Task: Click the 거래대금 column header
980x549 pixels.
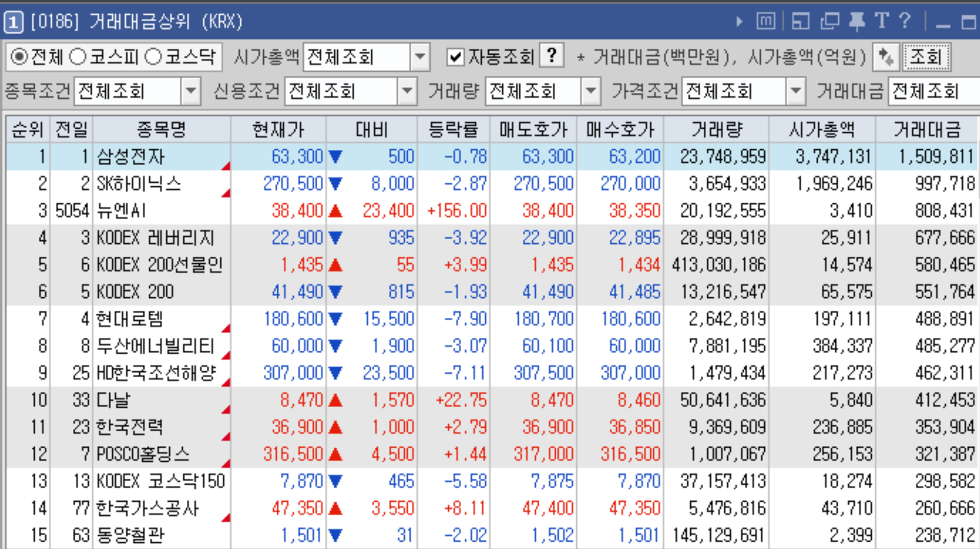Action: click(x=927, y=130)
